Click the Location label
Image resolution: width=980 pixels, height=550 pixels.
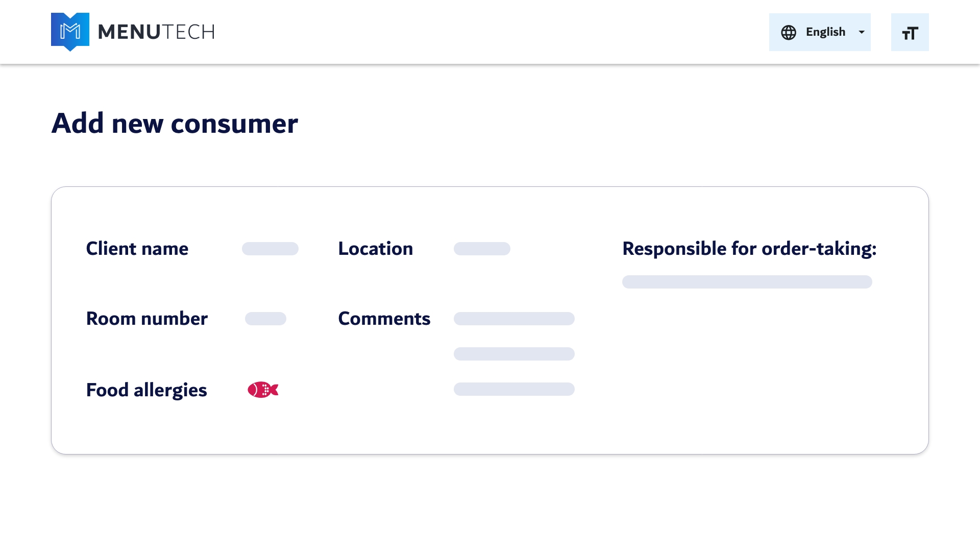[375, 249]
